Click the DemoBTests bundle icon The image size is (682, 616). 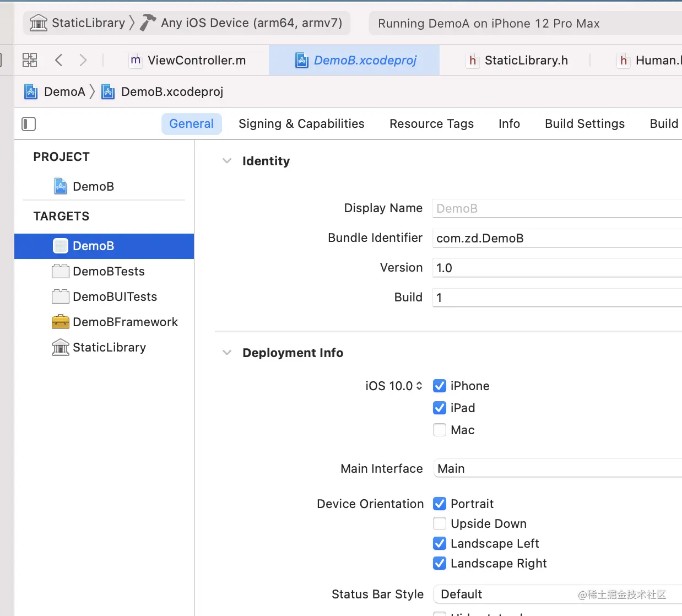coord(61,271)
